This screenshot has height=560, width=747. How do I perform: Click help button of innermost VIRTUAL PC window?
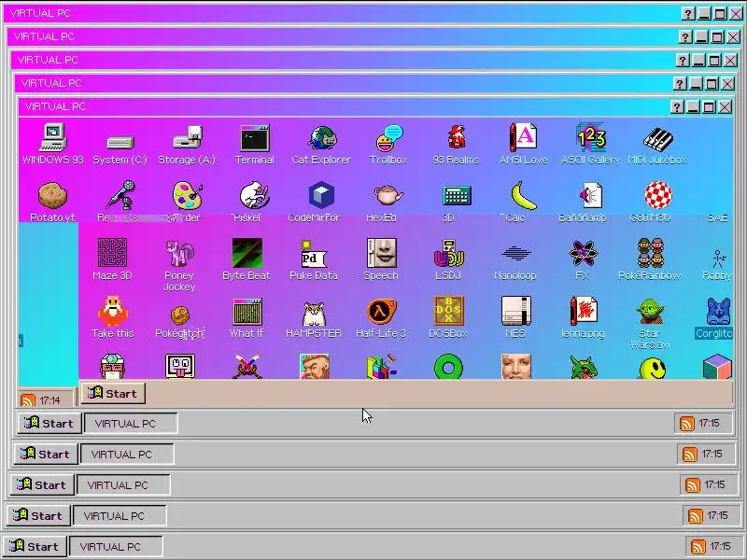pyautogui.click(x=677, y=106)
